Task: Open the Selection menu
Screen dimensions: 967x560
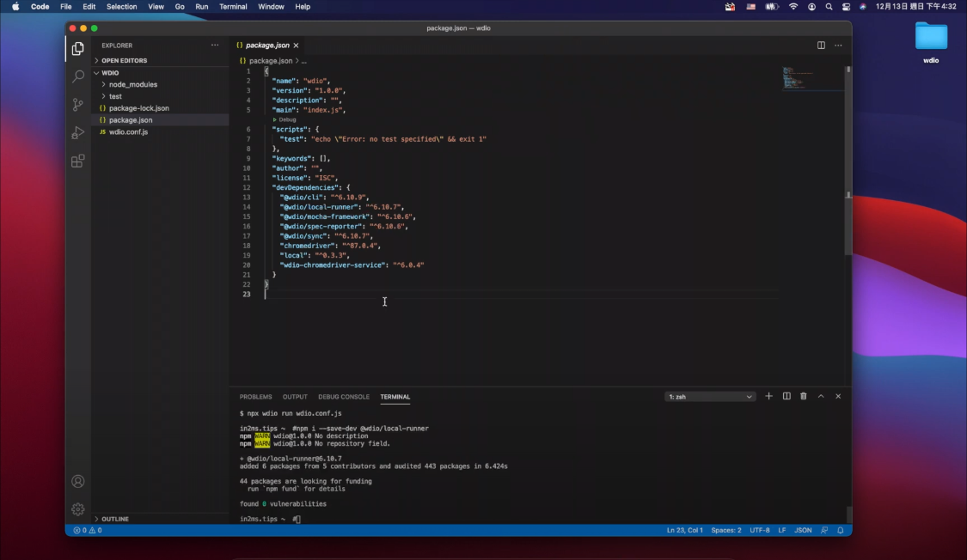Action: [x=121, y=7]
